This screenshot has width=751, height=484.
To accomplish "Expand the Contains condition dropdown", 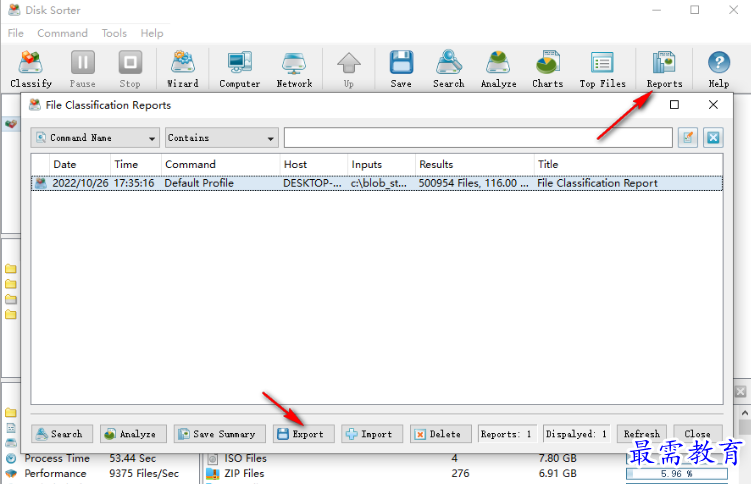I will (221, 137).
